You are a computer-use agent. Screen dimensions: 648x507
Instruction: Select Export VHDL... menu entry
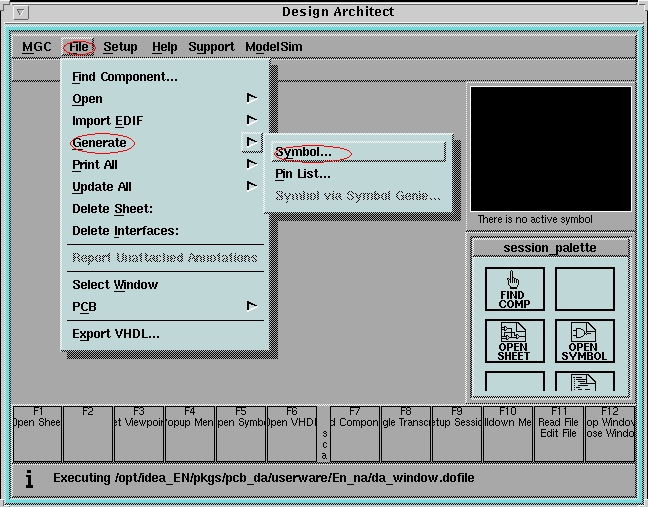click(116, 334)
